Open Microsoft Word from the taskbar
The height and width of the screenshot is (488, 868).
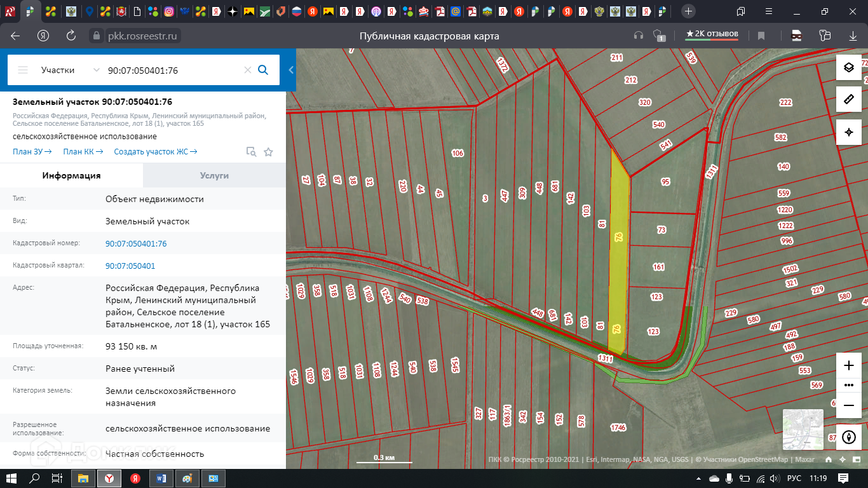click(x=161, y=478)
